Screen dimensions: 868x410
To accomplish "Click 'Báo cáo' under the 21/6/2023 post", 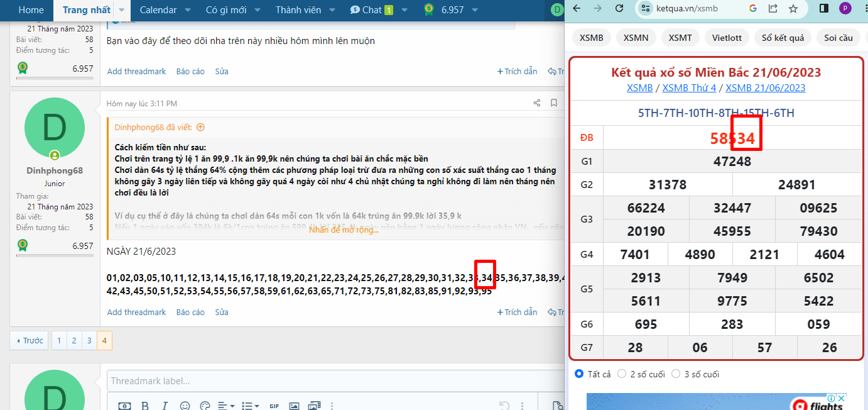I will pyautogui.click(x=190, y=312).
